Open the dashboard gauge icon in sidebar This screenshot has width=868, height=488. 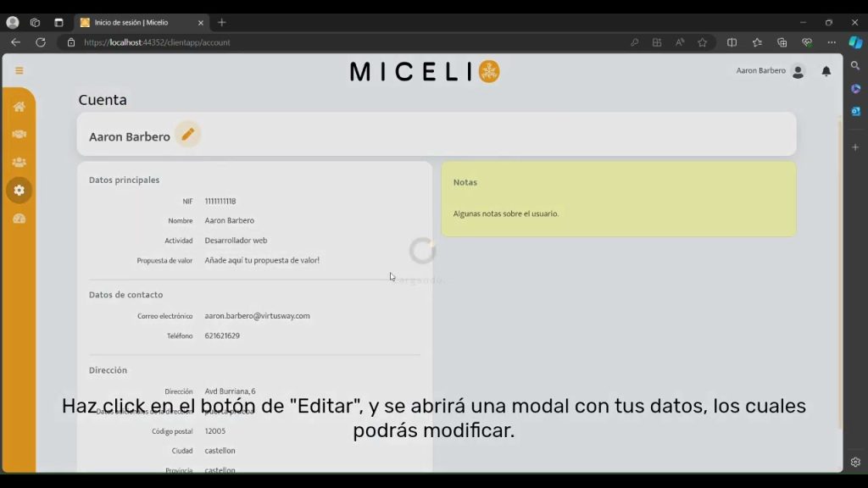coord(19,219)
